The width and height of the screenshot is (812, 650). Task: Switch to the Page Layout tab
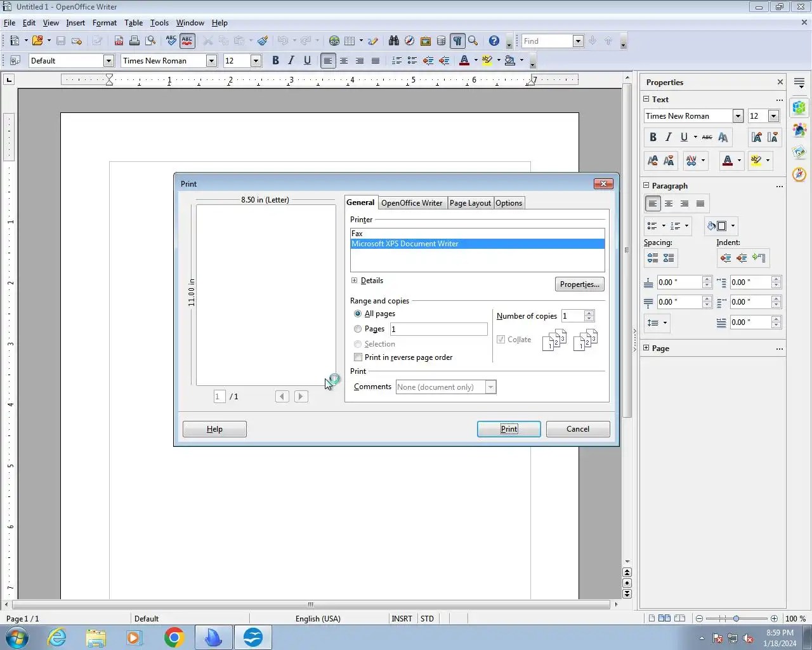coord(470,203)
